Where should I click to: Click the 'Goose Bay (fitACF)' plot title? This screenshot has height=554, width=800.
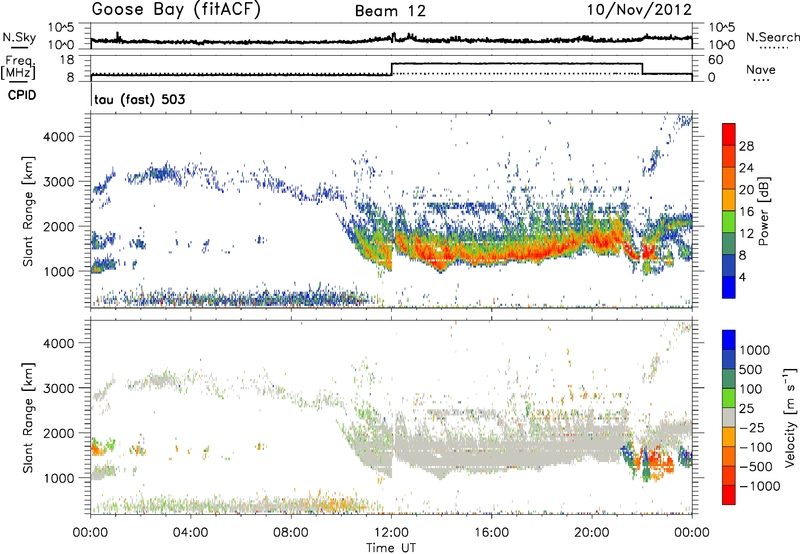click(176, 10)
